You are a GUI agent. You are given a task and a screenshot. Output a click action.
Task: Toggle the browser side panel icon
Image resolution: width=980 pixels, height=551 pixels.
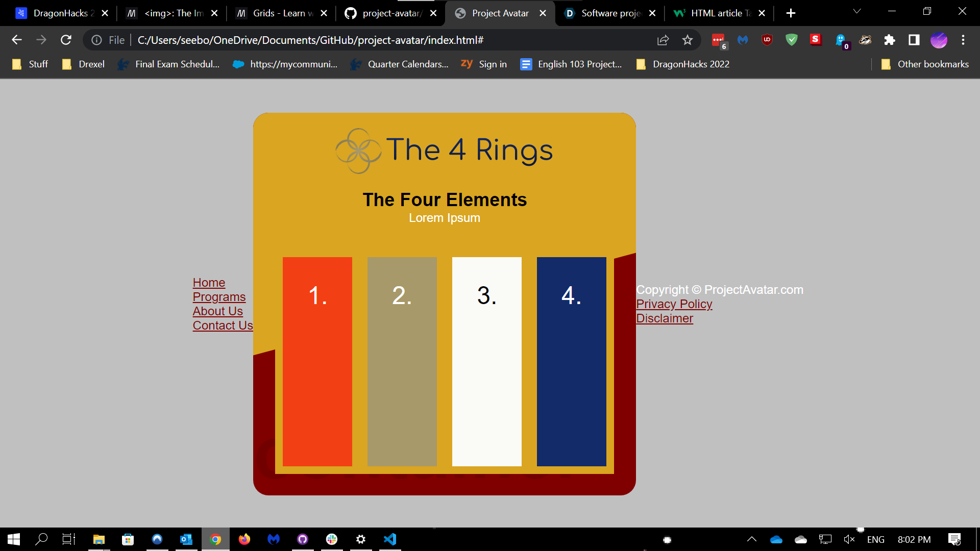[x=914, y=40]
